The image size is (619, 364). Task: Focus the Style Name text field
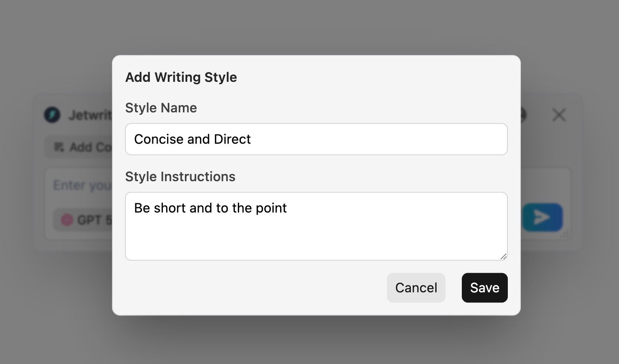click(316, 139)
